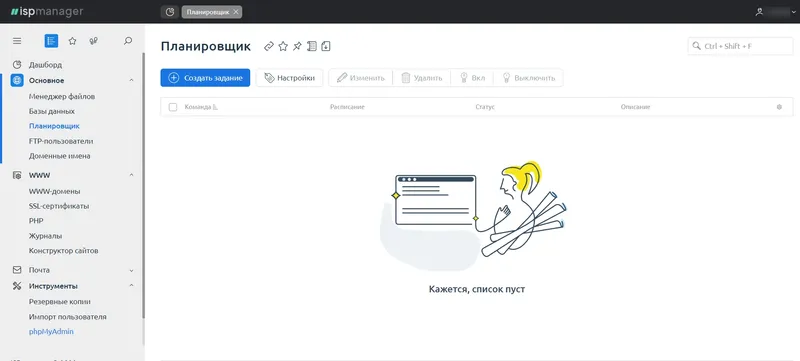Copy page link icon next to title

269,46
